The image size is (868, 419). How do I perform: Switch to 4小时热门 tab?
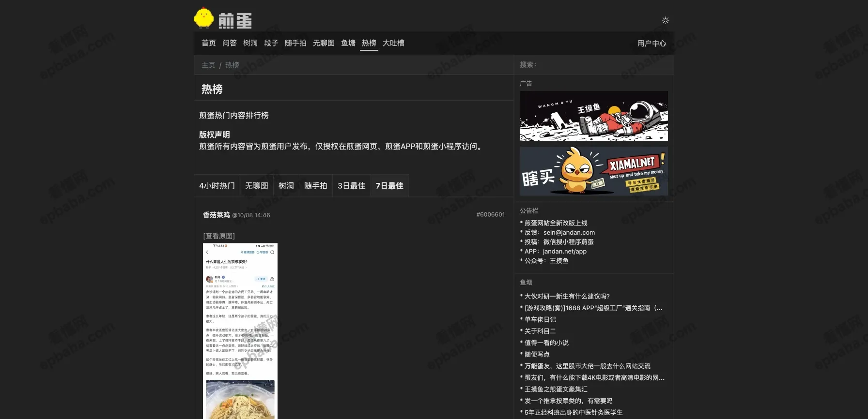coord(217,186)
